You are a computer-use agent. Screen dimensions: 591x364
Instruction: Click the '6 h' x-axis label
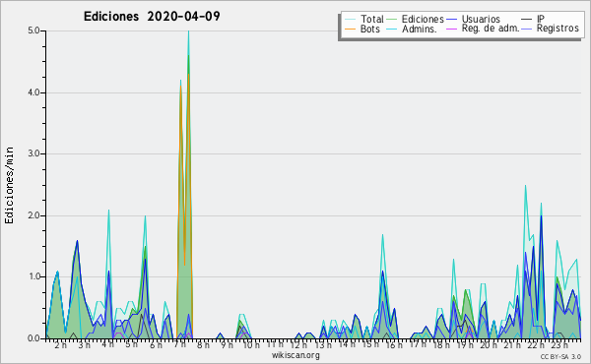coord(156,345)
